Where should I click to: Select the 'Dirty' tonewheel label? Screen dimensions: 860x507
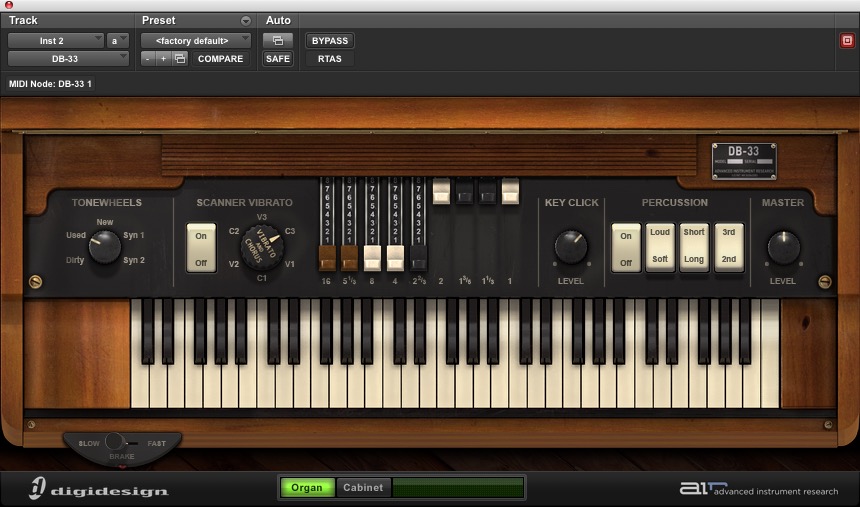pos(76,260)
